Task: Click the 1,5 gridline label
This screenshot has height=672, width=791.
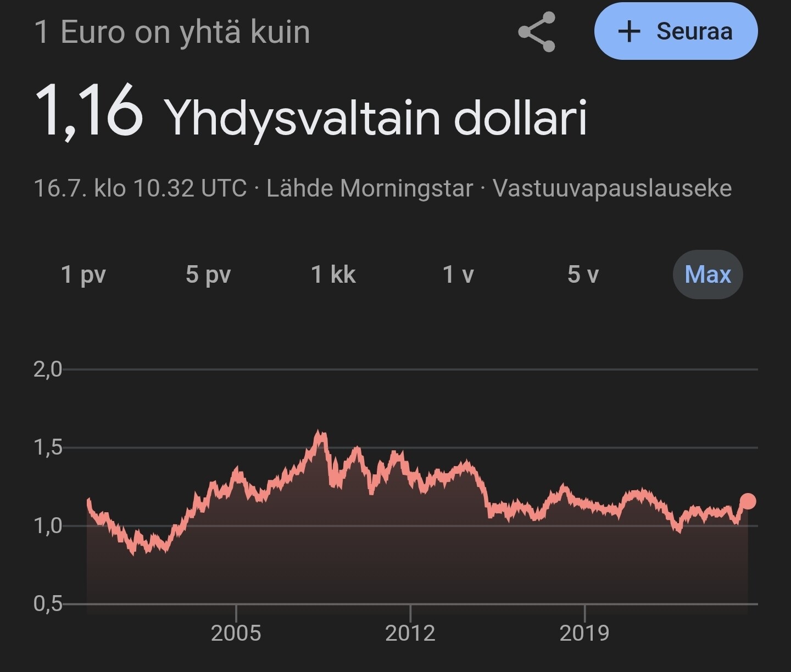Action: click(48, 447)
